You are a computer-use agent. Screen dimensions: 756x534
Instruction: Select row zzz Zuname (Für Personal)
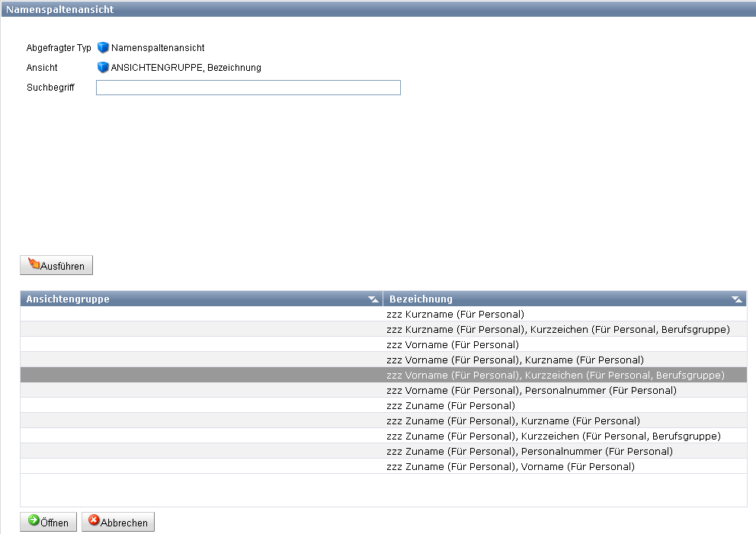(x=450, y=405)
